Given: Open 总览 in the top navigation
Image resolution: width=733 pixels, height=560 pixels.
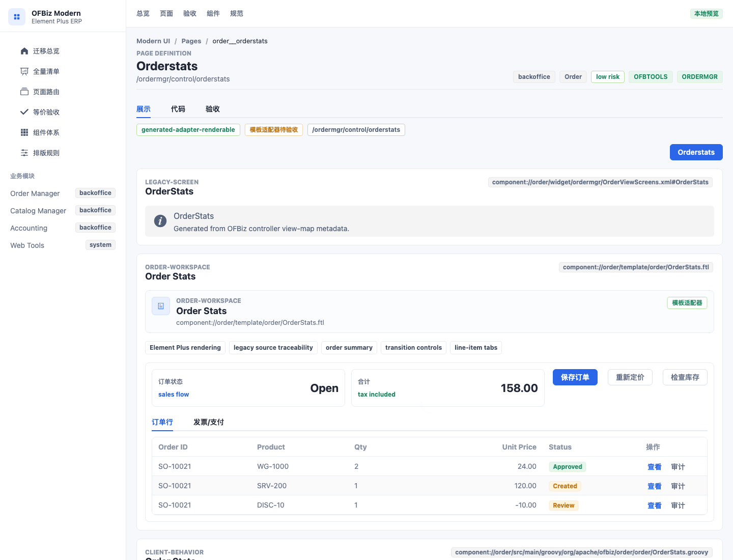Looking at the screenshot, I should [x=143, y=14].
